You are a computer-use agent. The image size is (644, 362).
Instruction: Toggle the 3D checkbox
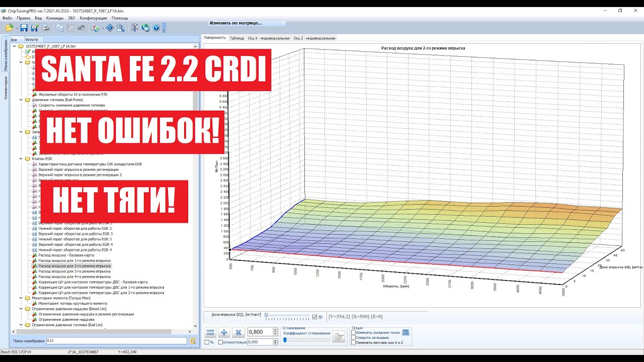(315, 317)
